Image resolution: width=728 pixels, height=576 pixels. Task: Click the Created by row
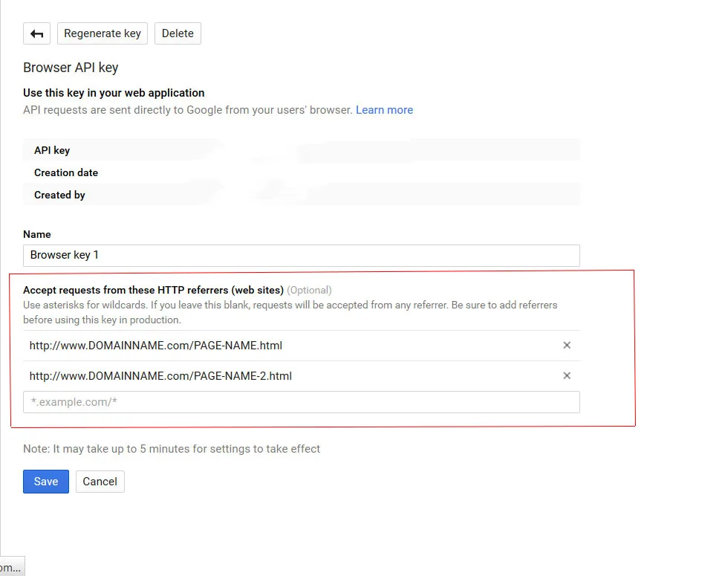(302, 195)
